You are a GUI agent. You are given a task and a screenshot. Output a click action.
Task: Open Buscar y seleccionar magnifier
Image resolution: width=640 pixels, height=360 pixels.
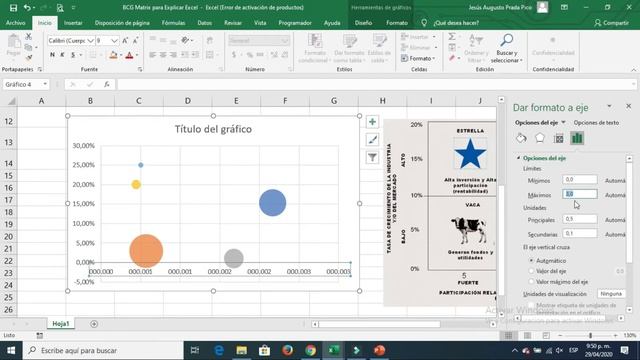tap(507, 48)
